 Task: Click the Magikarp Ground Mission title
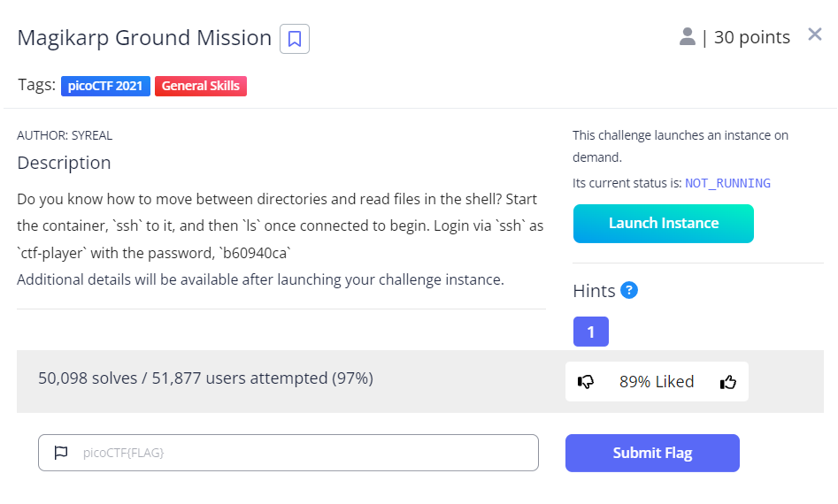pos(144,38)
